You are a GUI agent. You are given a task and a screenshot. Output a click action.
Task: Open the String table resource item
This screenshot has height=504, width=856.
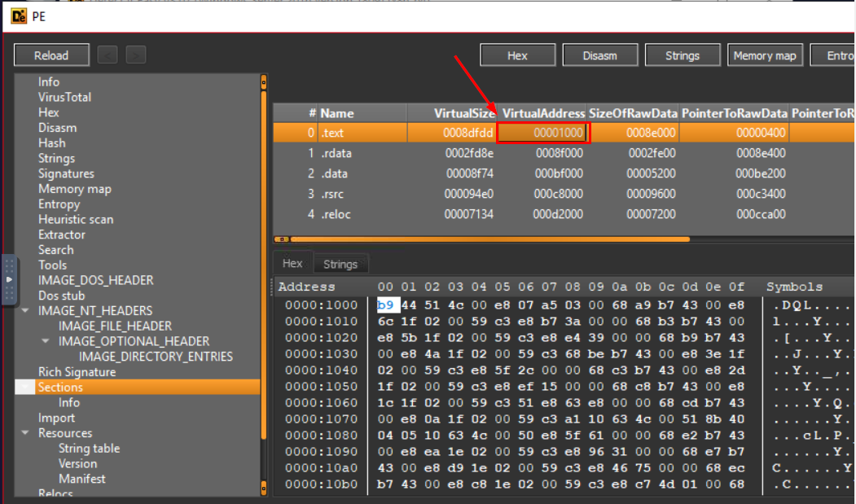[x=89, y=449]
